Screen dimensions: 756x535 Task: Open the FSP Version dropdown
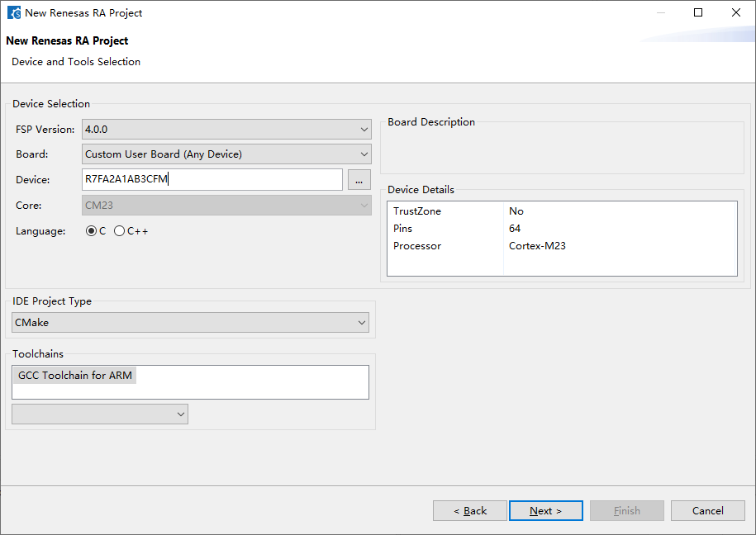pos(226,129)
